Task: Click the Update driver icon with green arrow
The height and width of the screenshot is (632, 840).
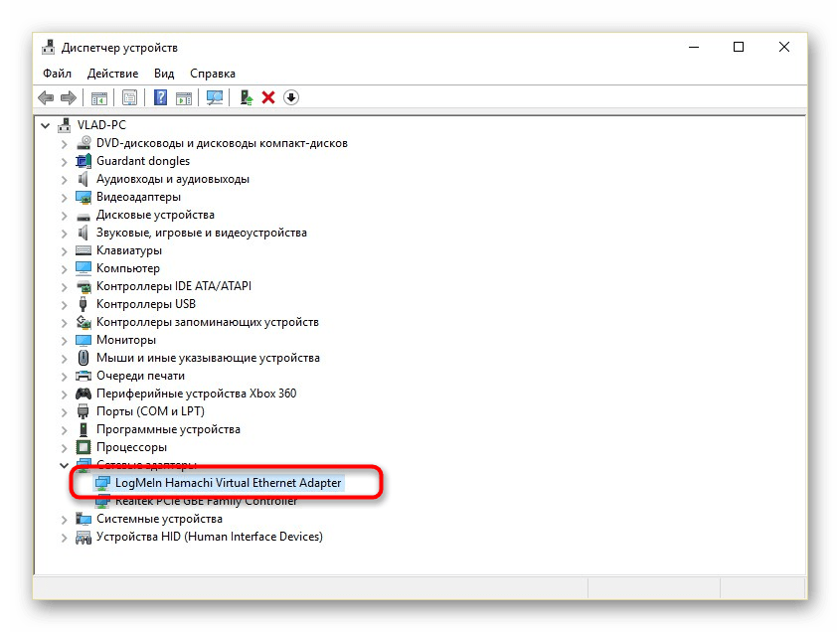Action: pyautogui.click(x=247, y=97)
